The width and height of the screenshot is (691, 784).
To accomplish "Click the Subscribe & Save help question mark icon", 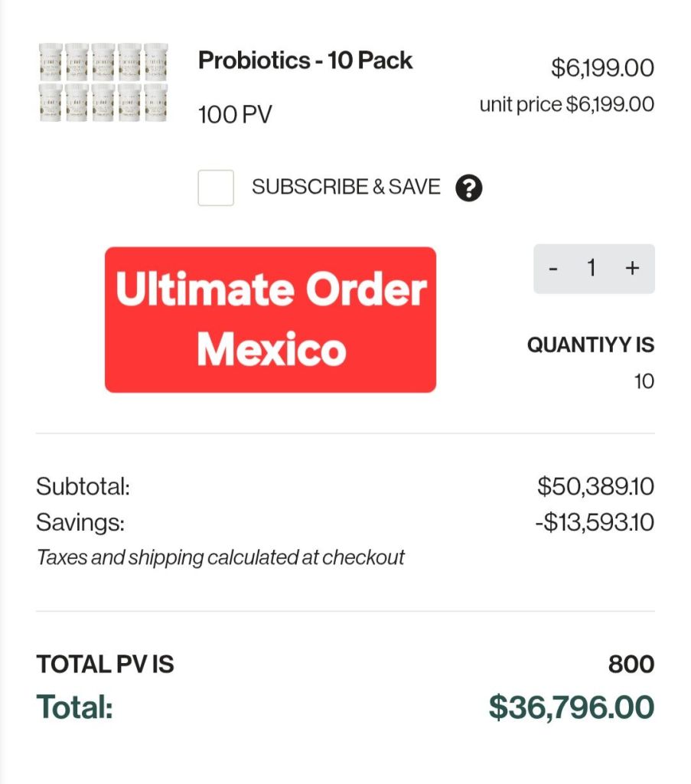I will pos(468,188).
